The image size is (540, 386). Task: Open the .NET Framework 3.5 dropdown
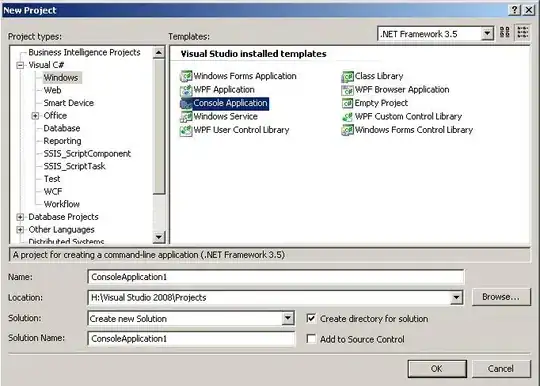[x=487, y=34]
